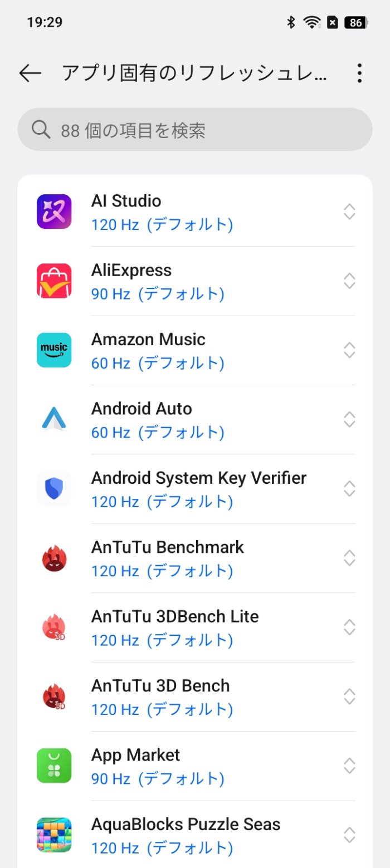Expand Amazon Music's refresh rate options
This screenshot has width=390, height=868.
tap(349, 350)
